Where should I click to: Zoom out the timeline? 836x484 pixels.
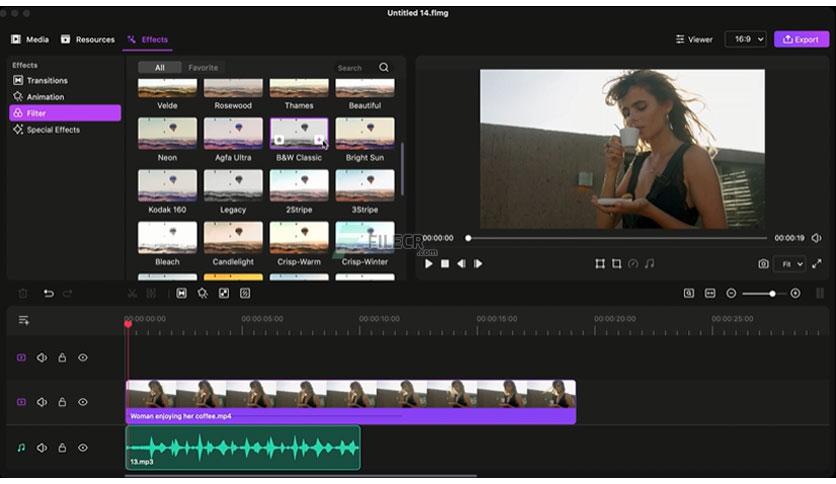click(x=731, y=293)
